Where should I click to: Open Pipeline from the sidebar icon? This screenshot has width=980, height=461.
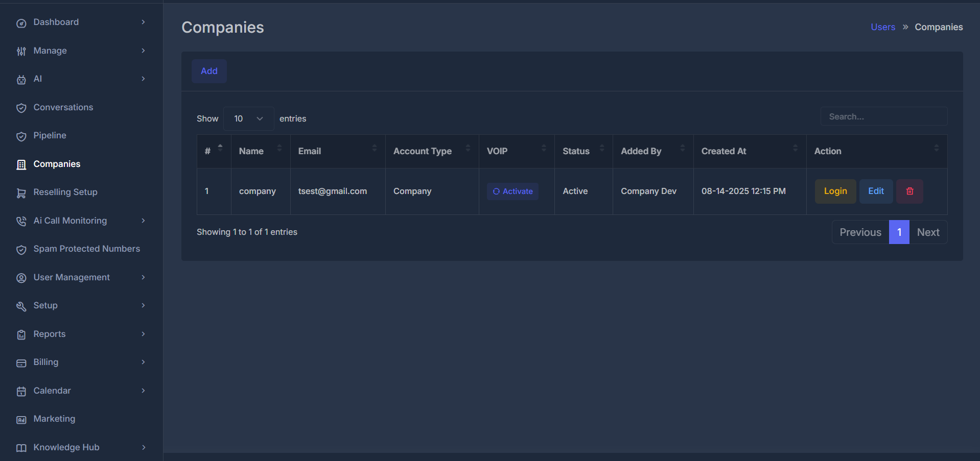pos(21,136)
